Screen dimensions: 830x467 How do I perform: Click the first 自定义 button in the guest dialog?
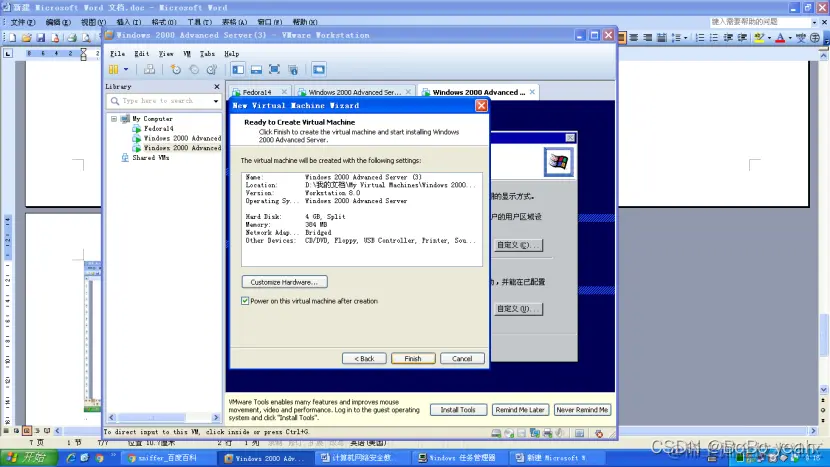tap(518, 245)
